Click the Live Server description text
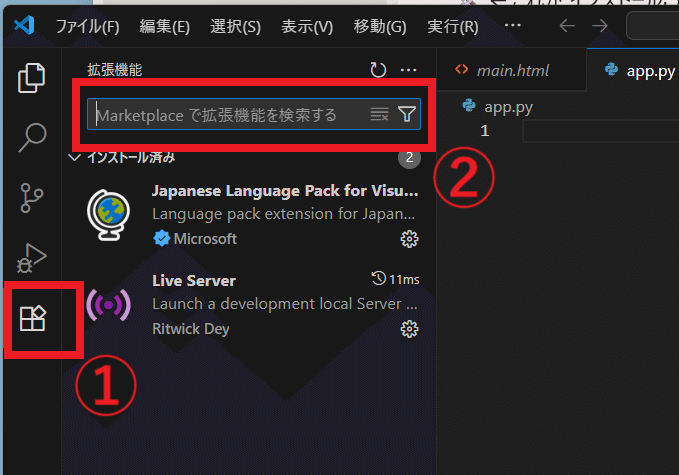 (285, 304)
